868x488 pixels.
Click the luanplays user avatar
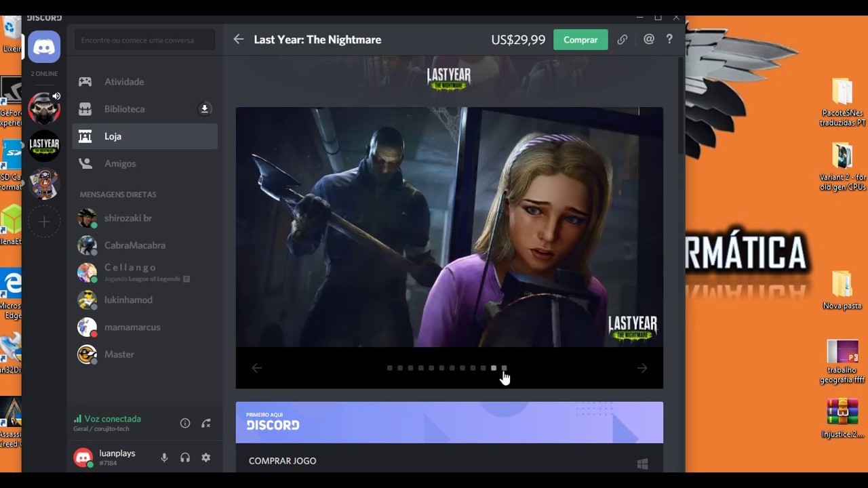[83, 457]
